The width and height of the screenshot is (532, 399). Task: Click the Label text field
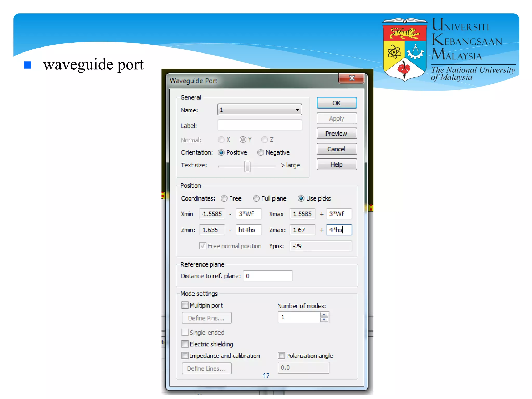[x=260, y=125]
